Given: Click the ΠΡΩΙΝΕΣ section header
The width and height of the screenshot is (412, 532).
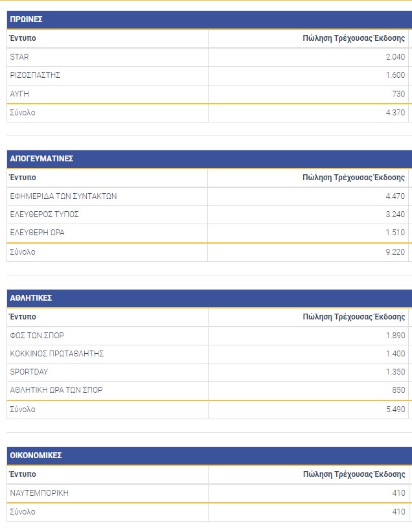Looking at the screenshot, I should click(209, 19).
